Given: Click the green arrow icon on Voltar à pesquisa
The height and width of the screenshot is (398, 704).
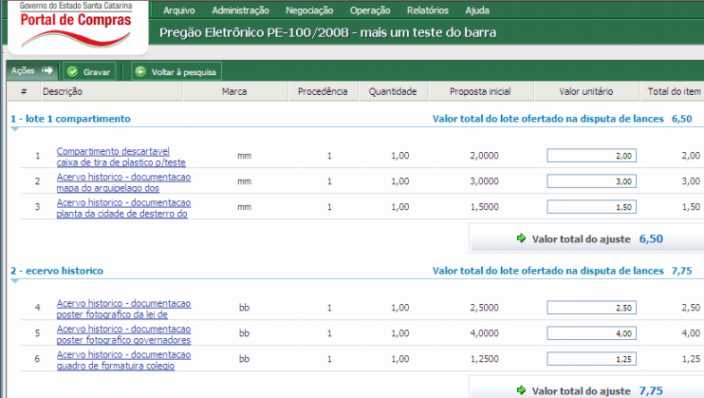Looking at the screenshot, I should (141, 71).
